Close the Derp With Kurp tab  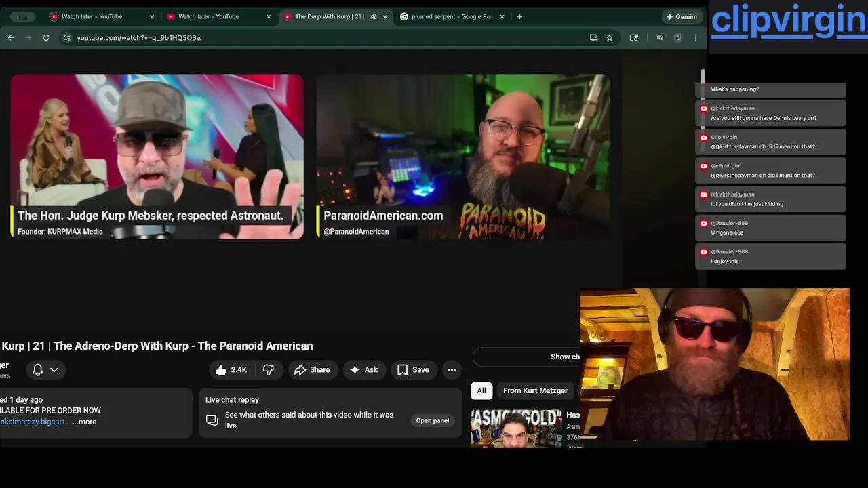[x=385, y=16]
